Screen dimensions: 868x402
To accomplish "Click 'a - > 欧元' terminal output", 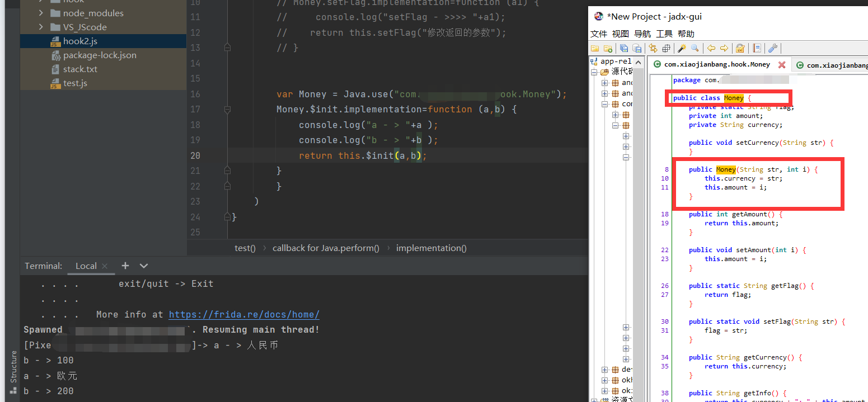I will tap(50, 376).
